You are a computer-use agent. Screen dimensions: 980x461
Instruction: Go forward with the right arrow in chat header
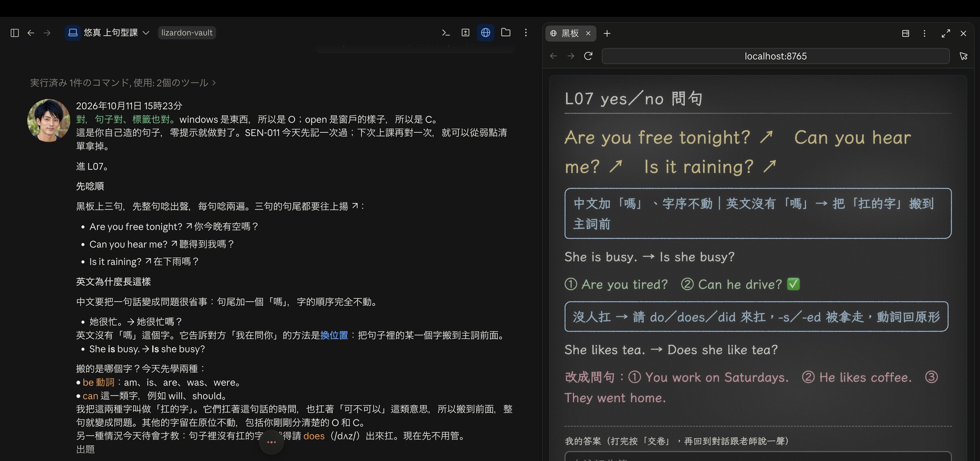point(47,33)
